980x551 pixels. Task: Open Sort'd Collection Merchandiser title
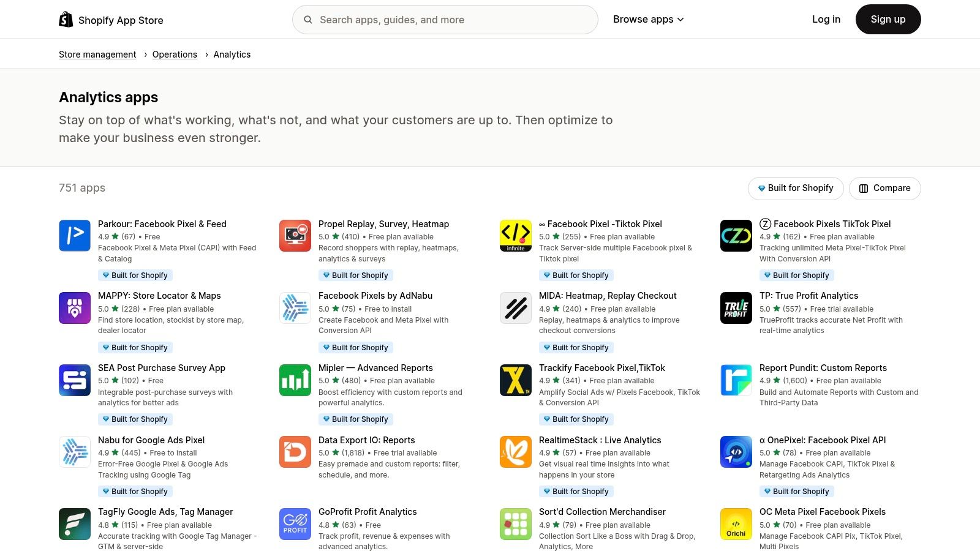(x=602, y=512)
